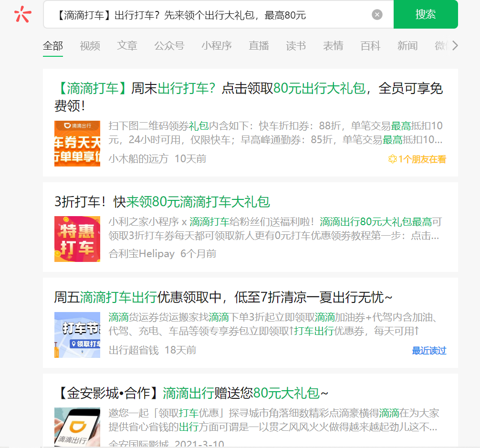Viewport: 480px width, 448px height.
Task: Expand more tabs with right chevron arrow
Action: 455,46
